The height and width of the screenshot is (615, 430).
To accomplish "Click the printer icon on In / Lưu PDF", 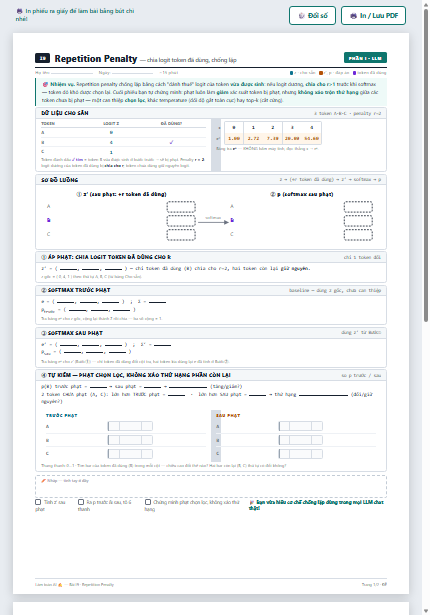I will tap(353, 16).
